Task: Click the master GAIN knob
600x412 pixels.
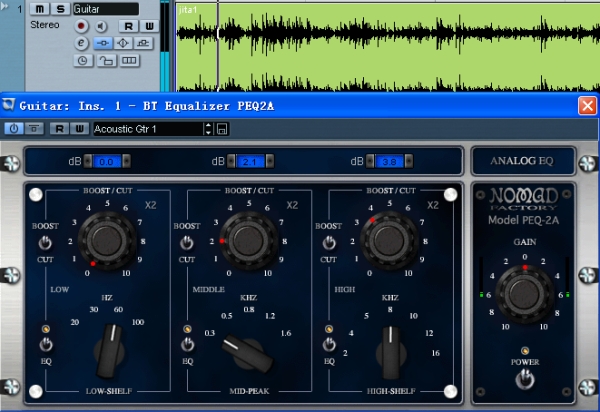Action: click(x=525, y=293)
